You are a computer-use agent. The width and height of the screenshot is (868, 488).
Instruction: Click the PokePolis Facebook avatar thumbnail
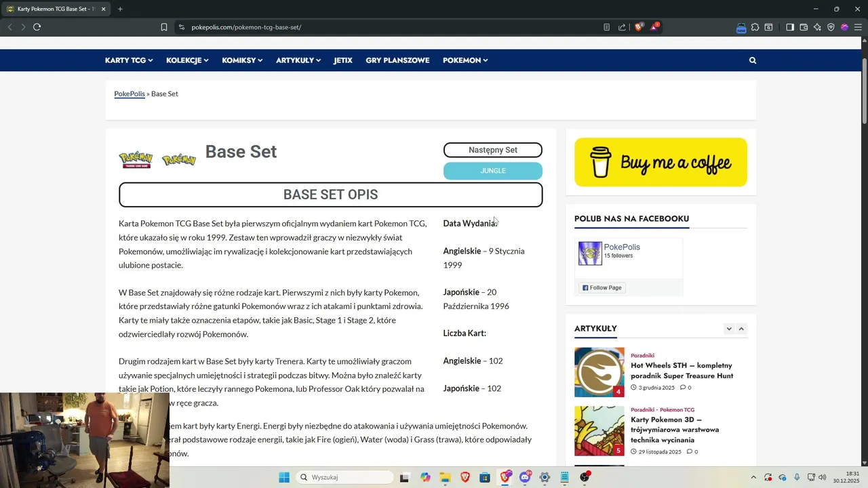pyautogui.click(x=590, y=253)
